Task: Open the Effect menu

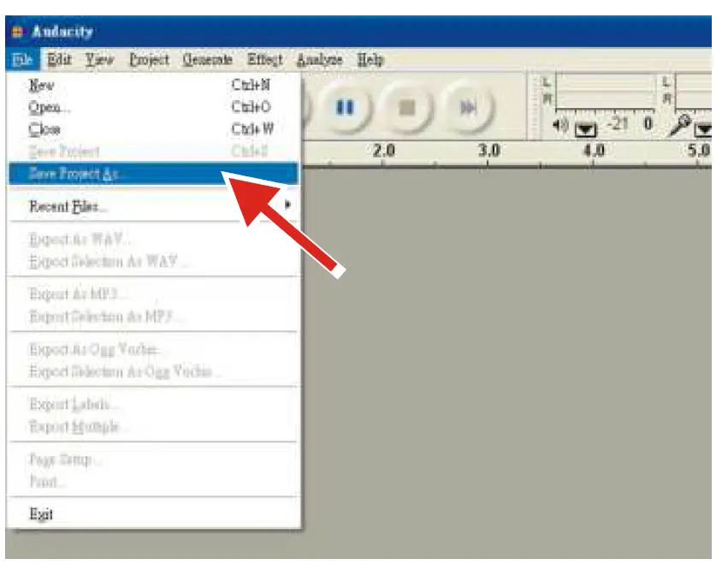Action: (264, 59)
